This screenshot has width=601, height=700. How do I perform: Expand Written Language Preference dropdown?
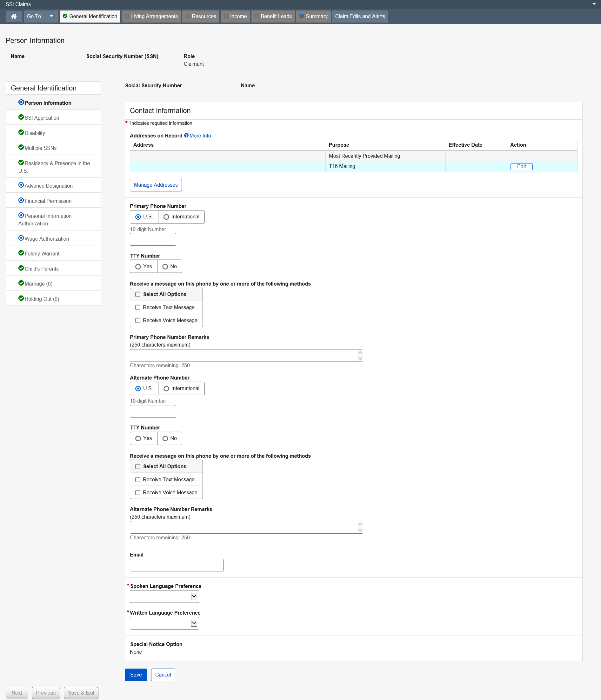194,623
